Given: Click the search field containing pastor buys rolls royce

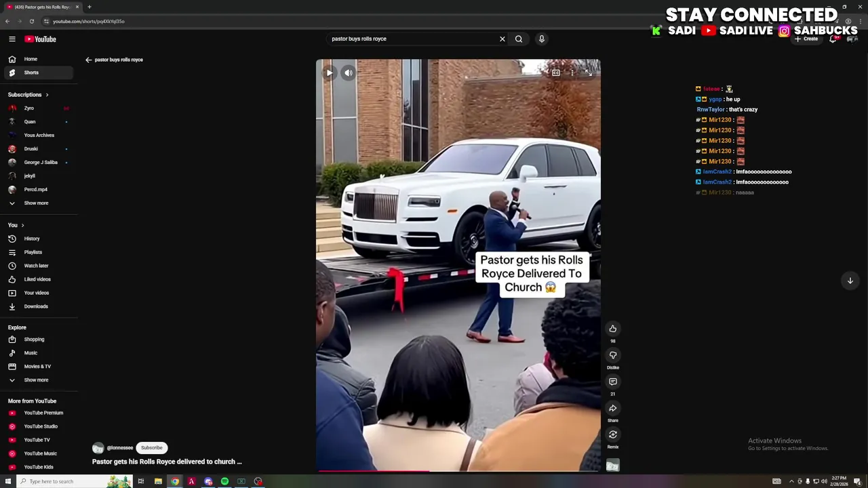Looking at the screenshot, I should (412, 39).
